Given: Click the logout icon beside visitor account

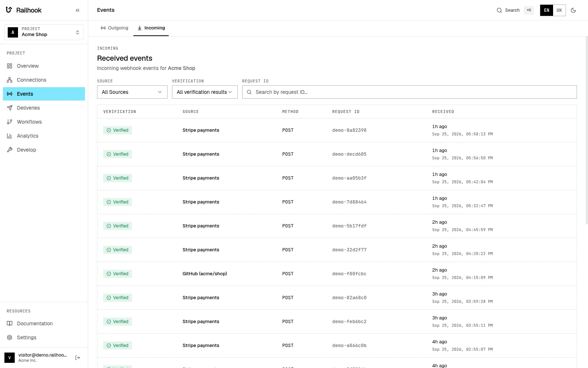Looking at the screenshot, I should point(78,358).
